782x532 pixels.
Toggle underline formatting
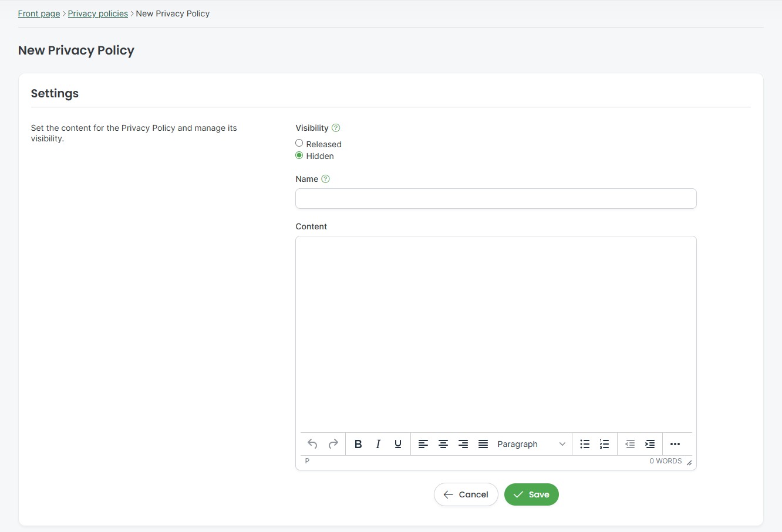pyautogui.click(x=398, y=444)
